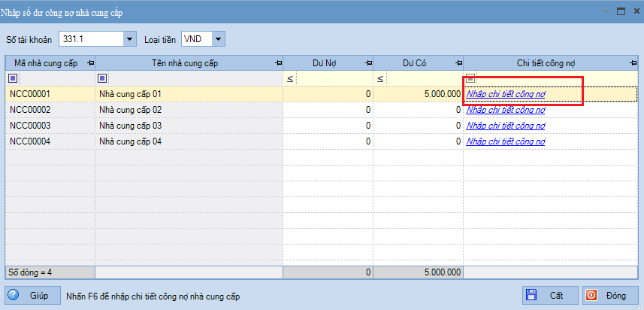Click pin icon in Dư Có header

tap(459, 63)
